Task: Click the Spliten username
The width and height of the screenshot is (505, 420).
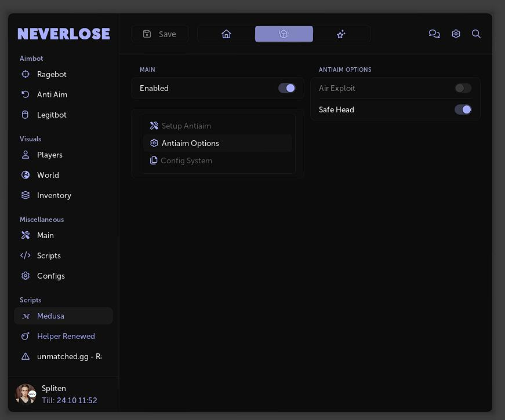Action: click(x=54, y=389)
